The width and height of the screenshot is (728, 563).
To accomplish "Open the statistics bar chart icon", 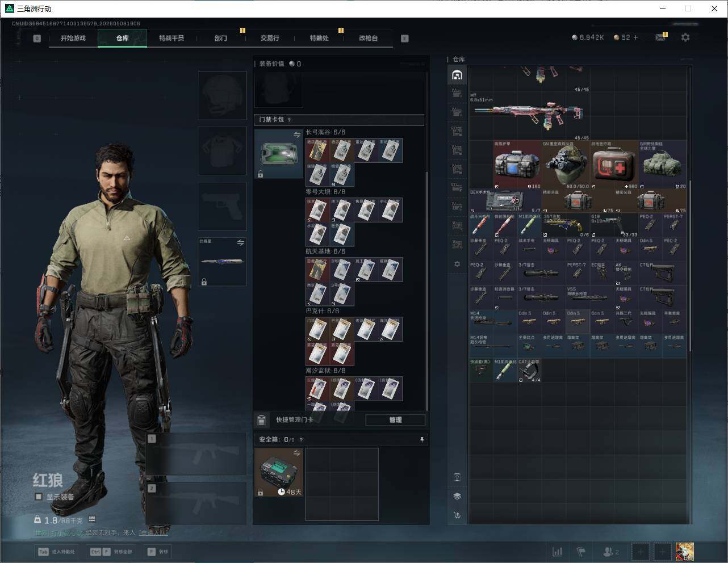I will point(558,552).
